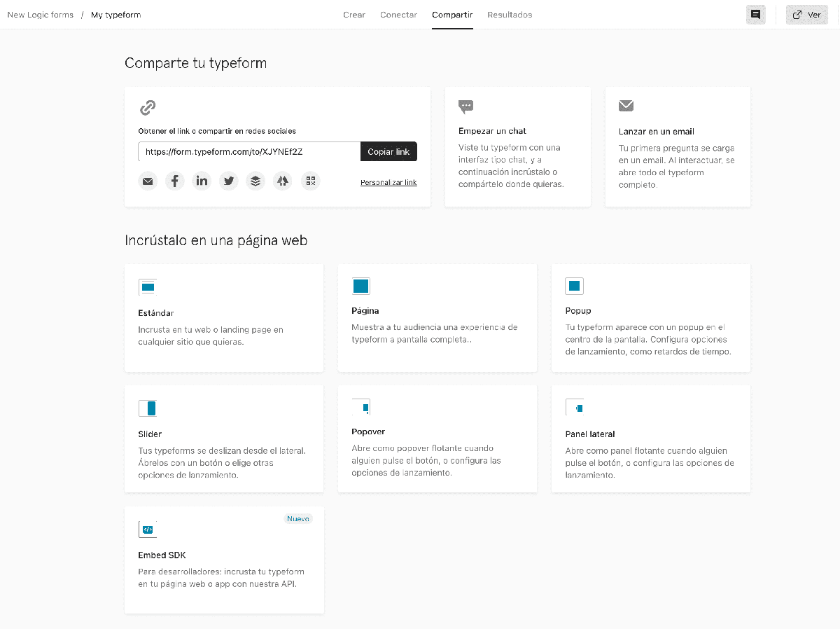This screenshot has height=629, width=840.
Task: Share the link through Buffer
Action: click(x=255, y=181)
